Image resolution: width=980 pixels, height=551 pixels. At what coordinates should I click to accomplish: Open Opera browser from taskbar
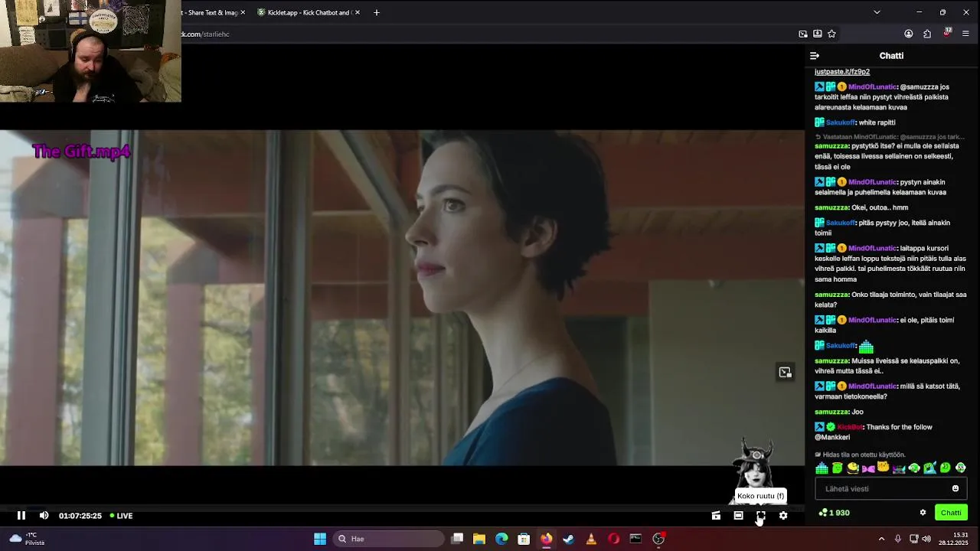[x=613, y=539]
